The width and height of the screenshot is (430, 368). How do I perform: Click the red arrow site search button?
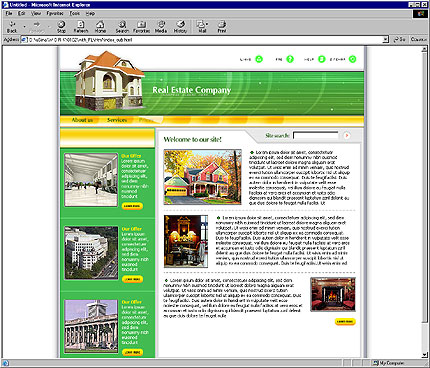click(x=347, y=135)
